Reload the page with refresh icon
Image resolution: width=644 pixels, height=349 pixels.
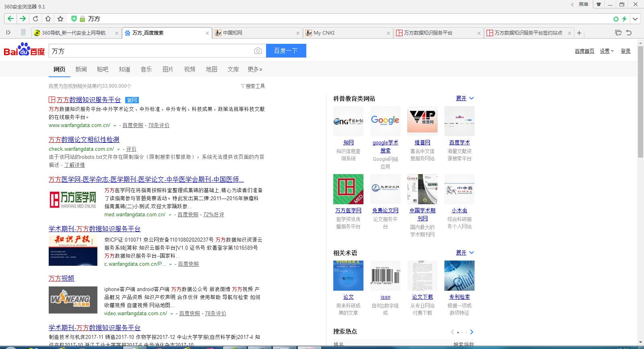tap(35, 18)
